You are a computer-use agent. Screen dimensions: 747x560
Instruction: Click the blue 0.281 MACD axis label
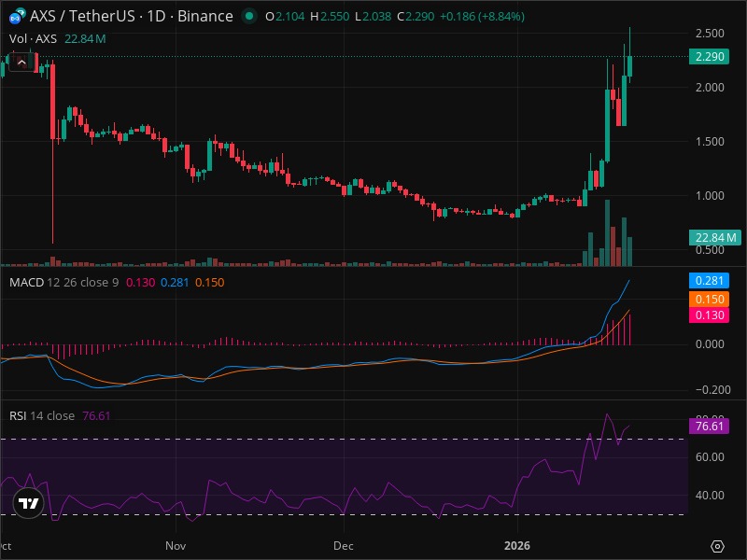[x=709, y=281]
